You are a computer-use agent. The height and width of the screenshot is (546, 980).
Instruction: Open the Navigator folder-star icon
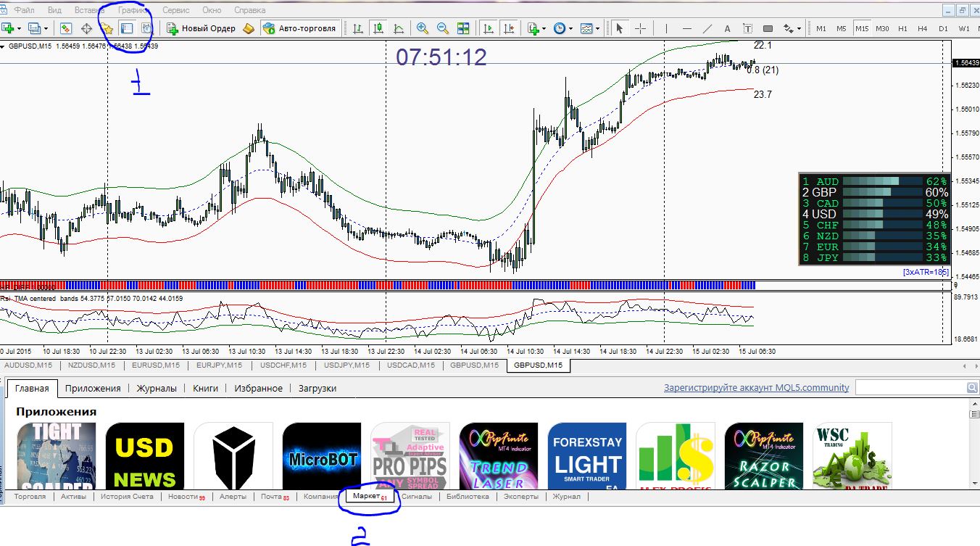pos(107,28)
